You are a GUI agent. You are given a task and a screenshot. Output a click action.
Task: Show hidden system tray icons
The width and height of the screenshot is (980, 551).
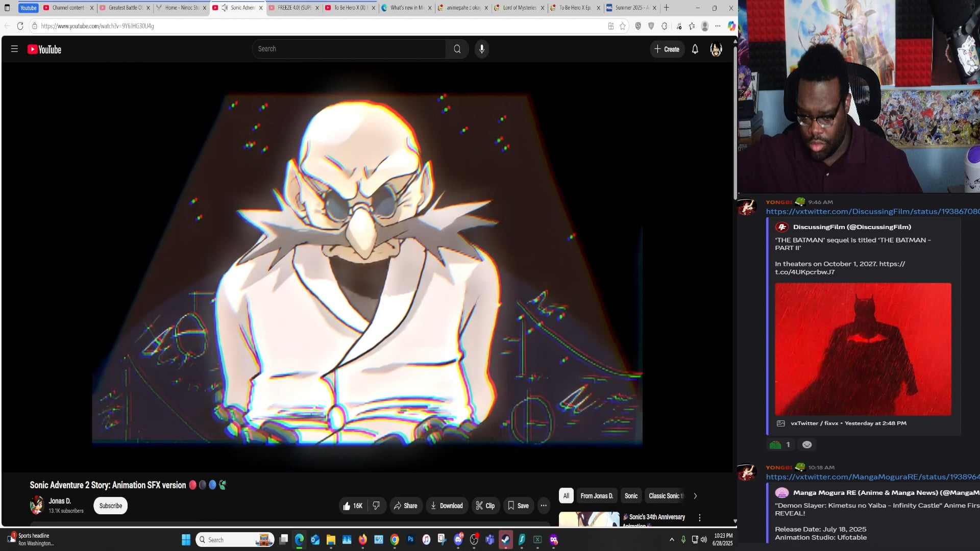[672, 540]
